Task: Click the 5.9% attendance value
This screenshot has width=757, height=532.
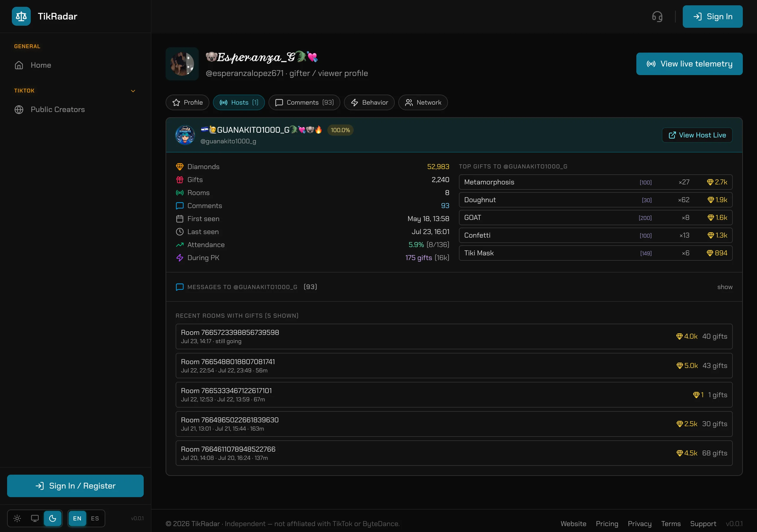Action: tap(416, 245)
